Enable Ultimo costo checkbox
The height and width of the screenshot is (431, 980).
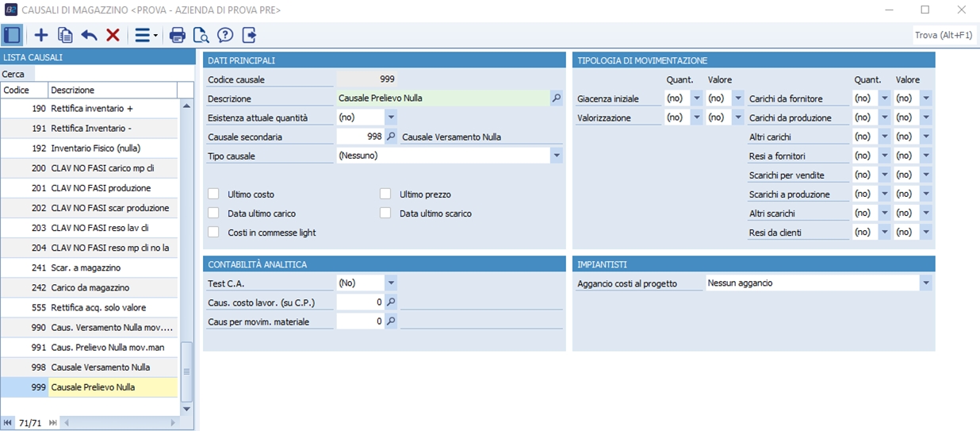point(213,194)
